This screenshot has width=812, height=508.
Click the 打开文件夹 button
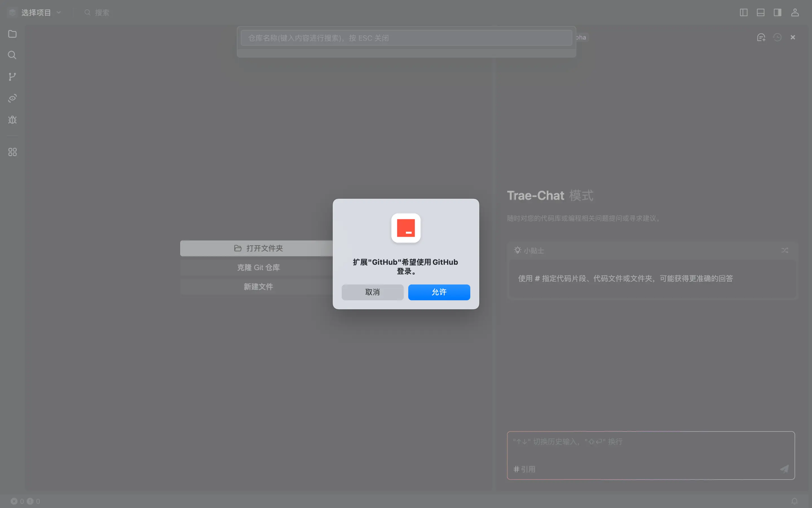click(x=258, y=248)
